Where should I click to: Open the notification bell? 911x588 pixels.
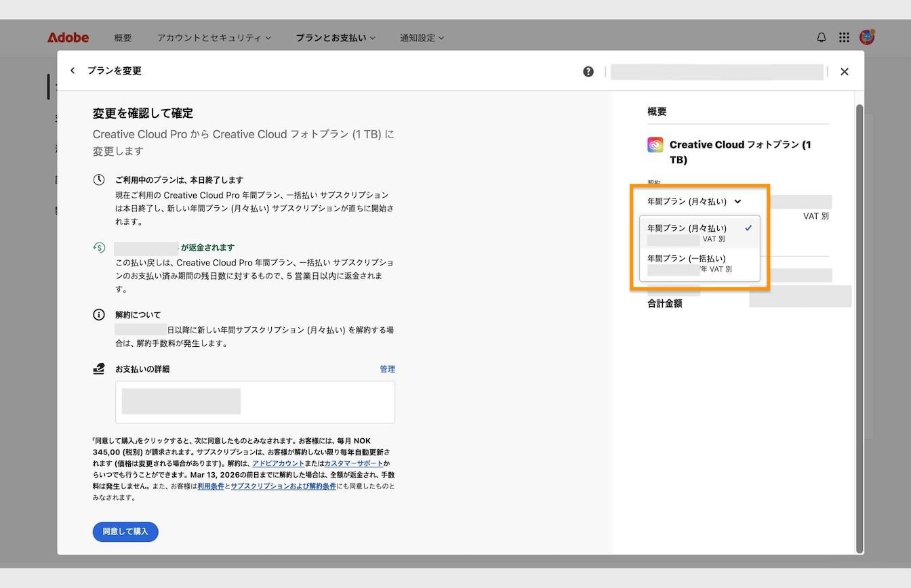(x=821, y=37)
